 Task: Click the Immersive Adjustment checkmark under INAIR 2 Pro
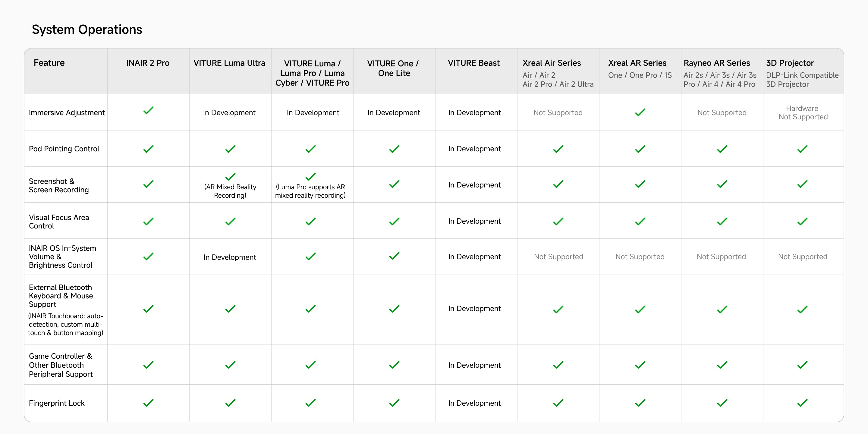(148, 111)
